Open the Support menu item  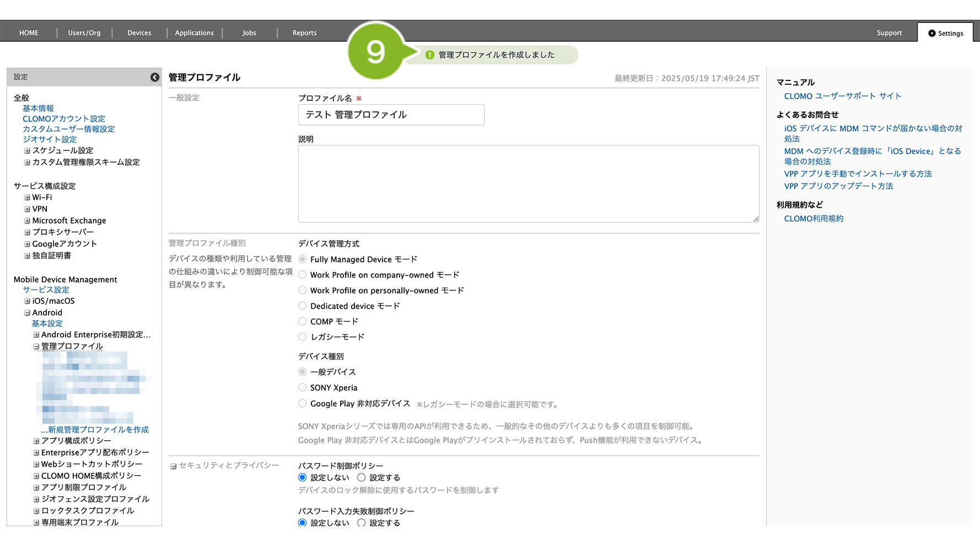[x=889, y=33]
